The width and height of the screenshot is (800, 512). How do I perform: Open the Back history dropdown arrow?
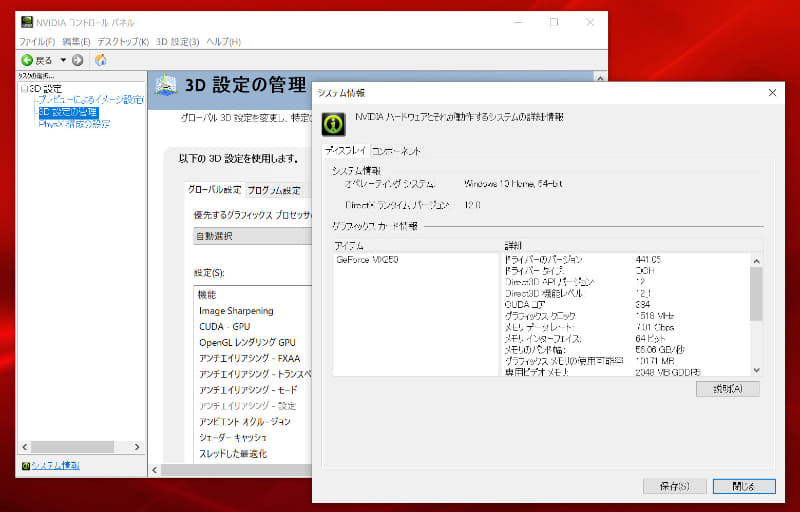click(x=63, y=60)
